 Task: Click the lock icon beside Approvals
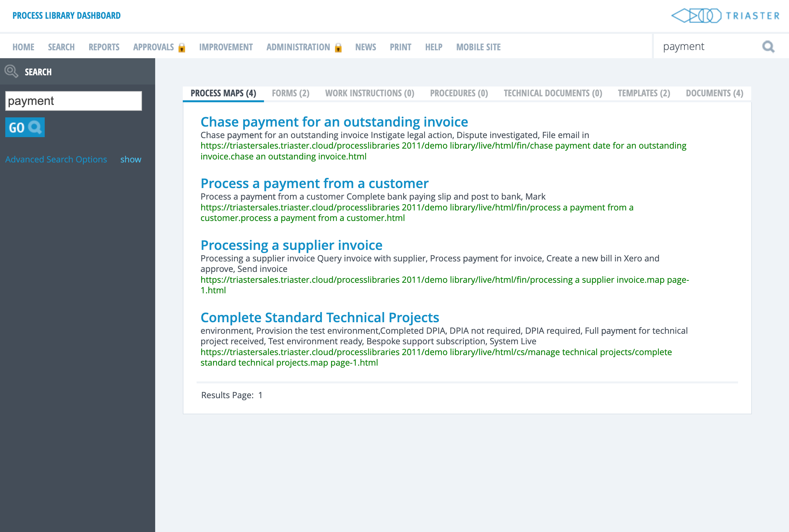pos(182,47)
